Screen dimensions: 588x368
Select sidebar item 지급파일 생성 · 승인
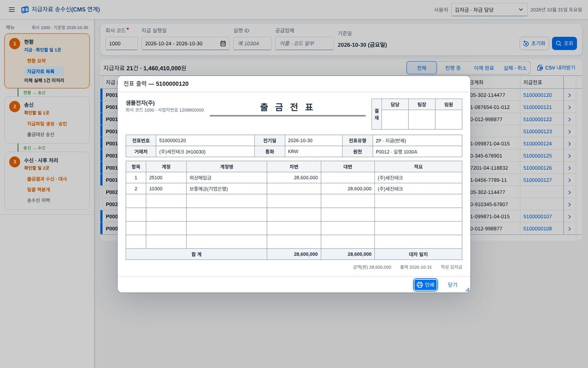[x=47, y=124]
